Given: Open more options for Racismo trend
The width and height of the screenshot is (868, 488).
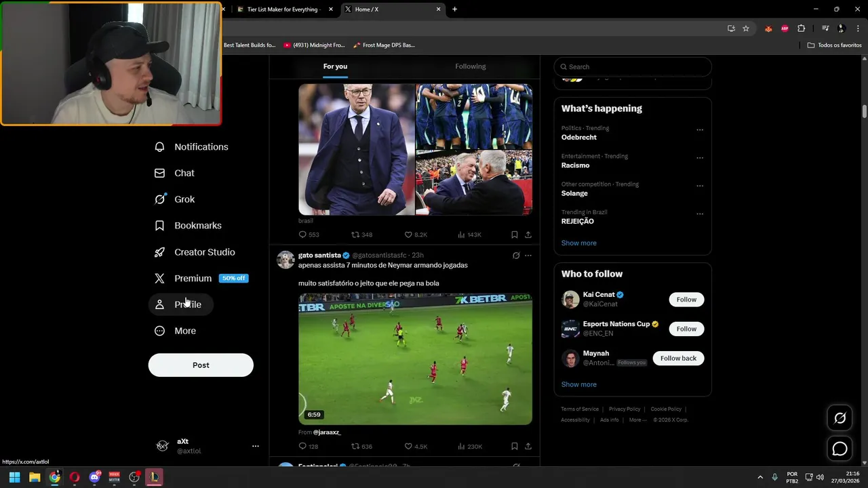Looking at the screenshot, I should click(x=700, y=157).
